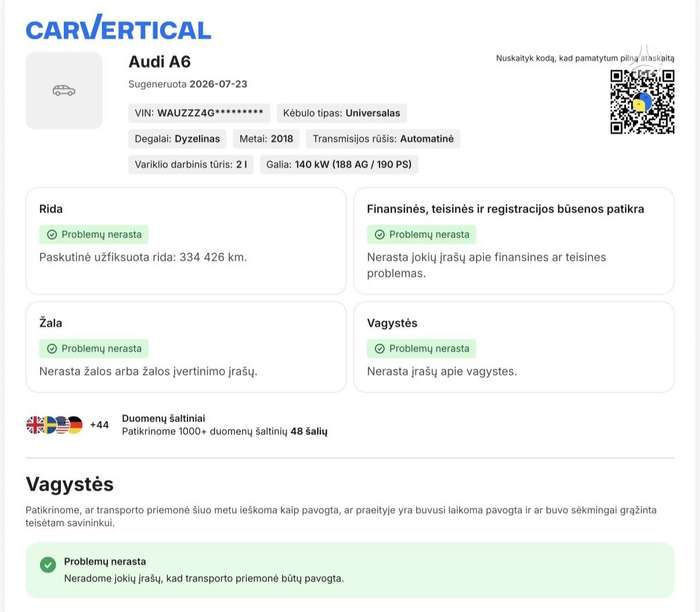
Task: Click Patikrinome 1000+ duomenų šaltinių text
Action: [225, 432]
